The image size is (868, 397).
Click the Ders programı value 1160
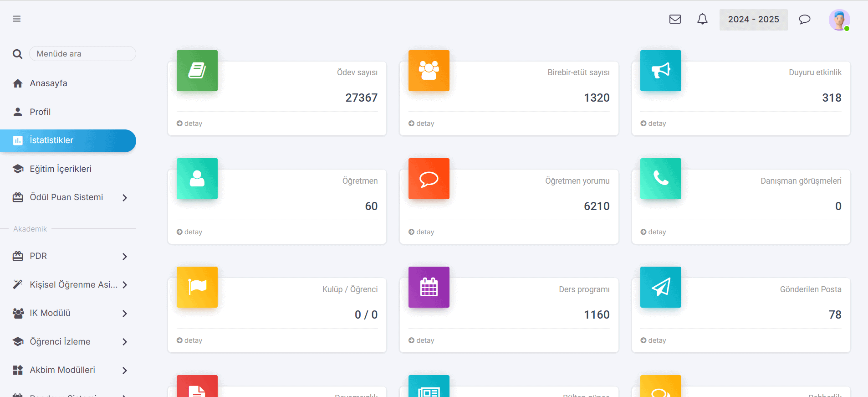[x=597, y=315]
